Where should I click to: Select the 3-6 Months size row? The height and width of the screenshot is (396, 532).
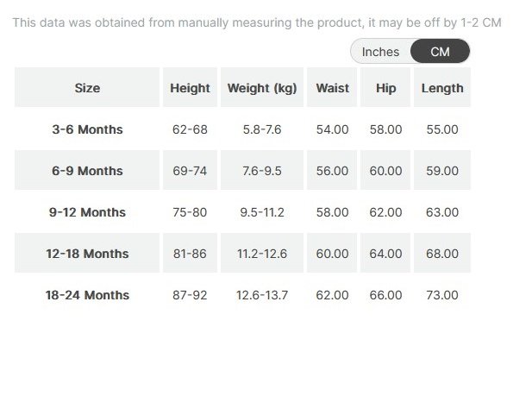click(x=87, y=129)
